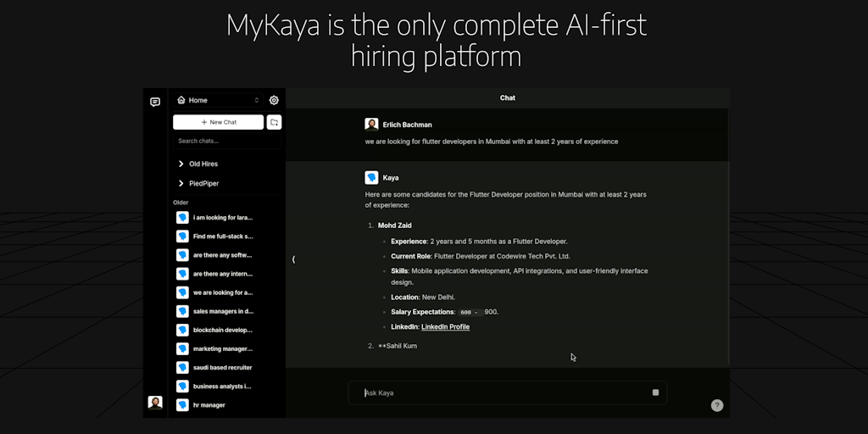Select the 'hr manager' chat
The image size is (868, 434).
click(209, 405)
